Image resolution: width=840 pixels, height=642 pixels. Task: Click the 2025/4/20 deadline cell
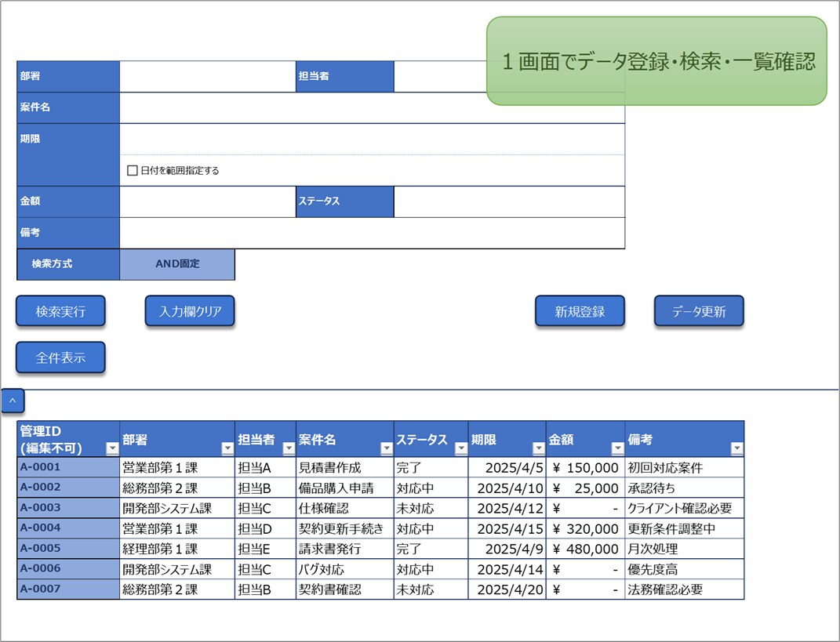507,589
